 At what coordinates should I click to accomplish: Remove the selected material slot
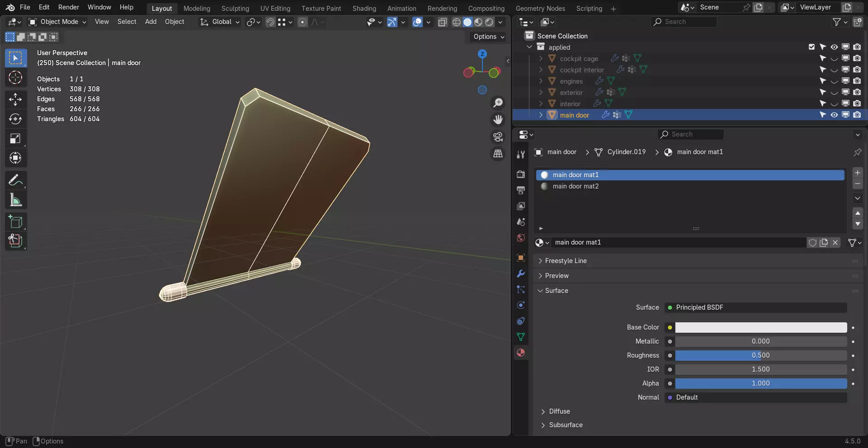[x=858, y=184]
